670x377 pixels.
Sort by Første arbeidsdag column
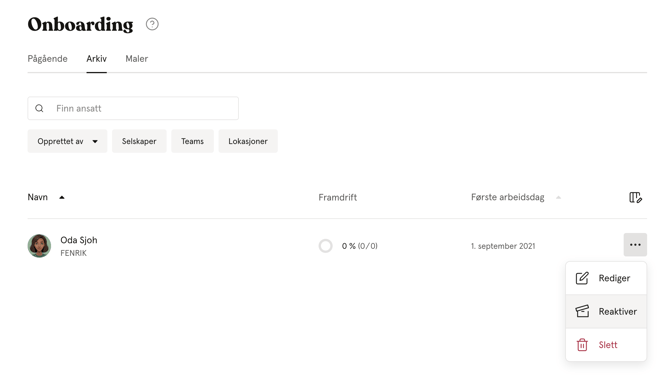[x=508, y=197]
